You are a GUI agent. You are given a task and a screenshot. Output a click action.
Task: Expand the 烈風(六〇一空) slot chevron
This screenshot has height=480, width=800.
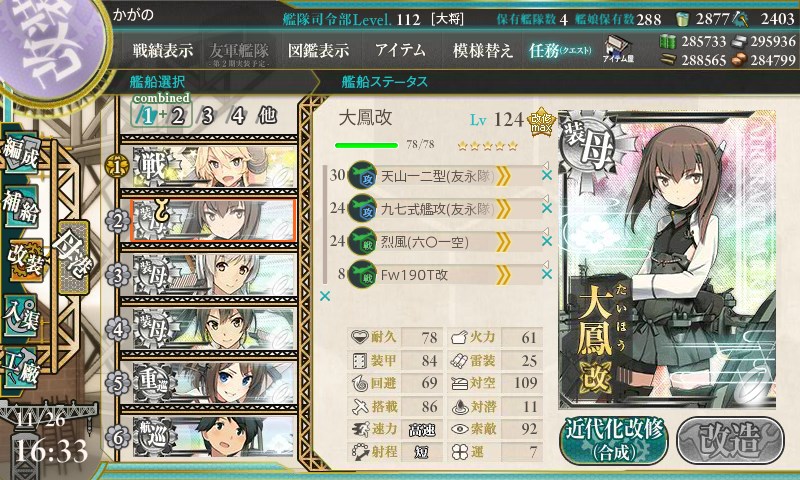point(503,242)
